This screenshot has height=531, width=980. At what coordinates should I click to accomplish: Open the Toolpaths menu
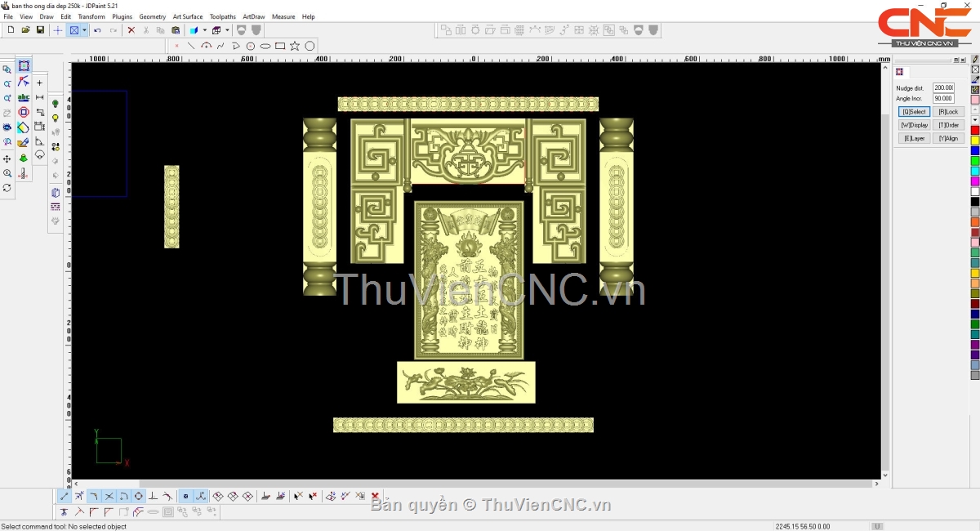[222, 16]
